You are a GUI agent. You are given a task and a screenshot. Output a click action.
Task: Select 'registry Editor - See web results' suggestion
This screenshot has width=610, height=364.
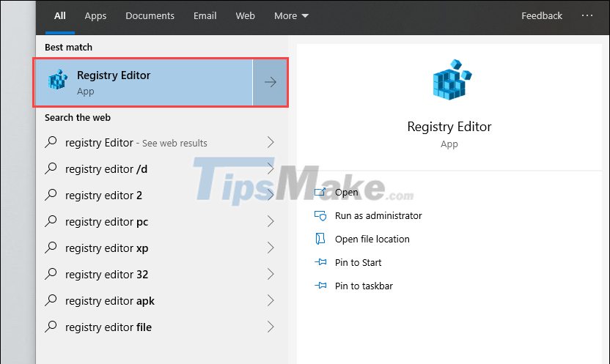(x=161, y=143)
